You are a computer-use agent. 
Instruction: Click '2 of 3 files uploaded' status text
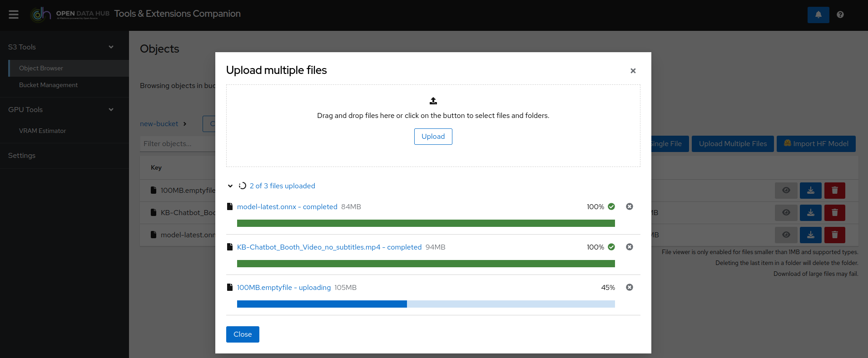pyautogui.click(x=282, y=186)
